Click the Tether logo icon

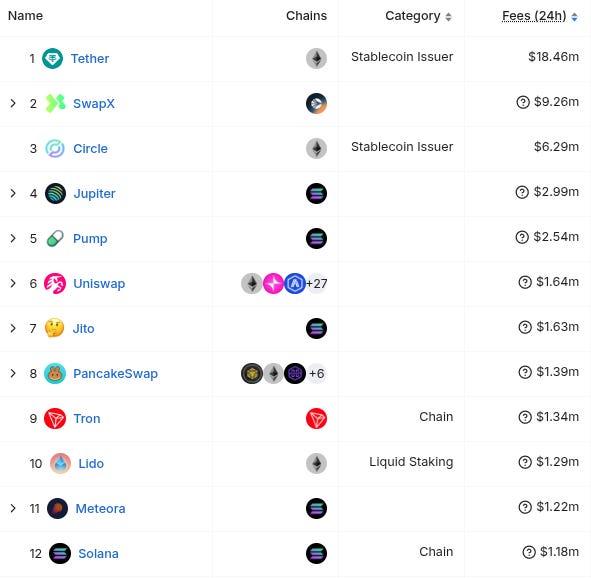coord(52,58)
